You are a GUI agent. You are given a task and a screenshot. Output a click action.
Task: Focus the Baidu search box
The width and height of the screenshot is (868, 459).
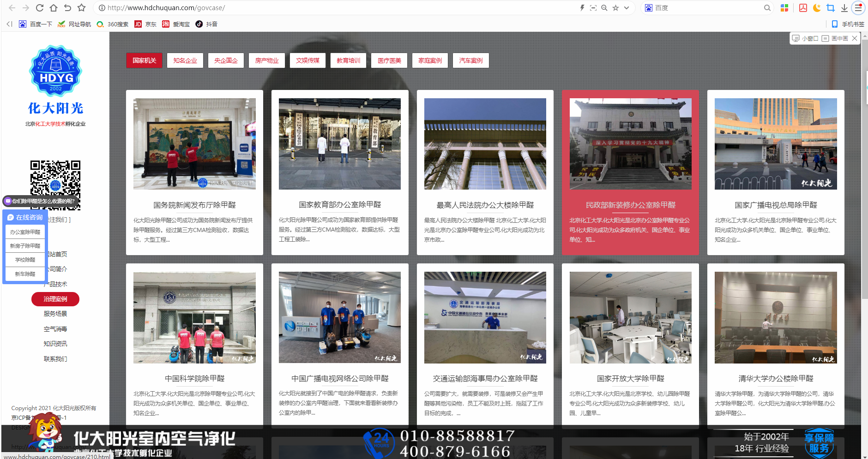point(706,8)
